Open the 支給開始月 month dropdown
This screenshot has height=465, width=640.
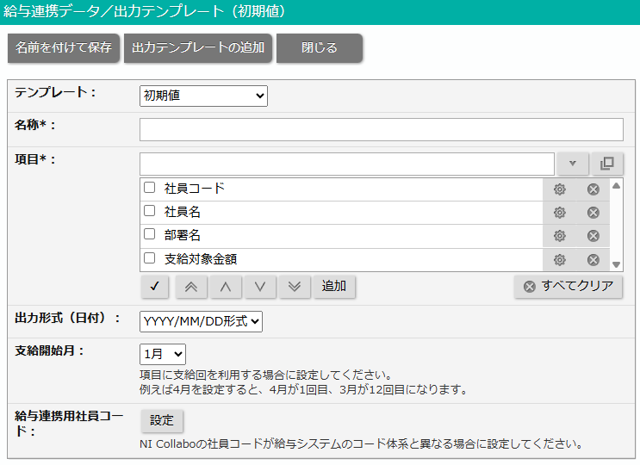163,354
